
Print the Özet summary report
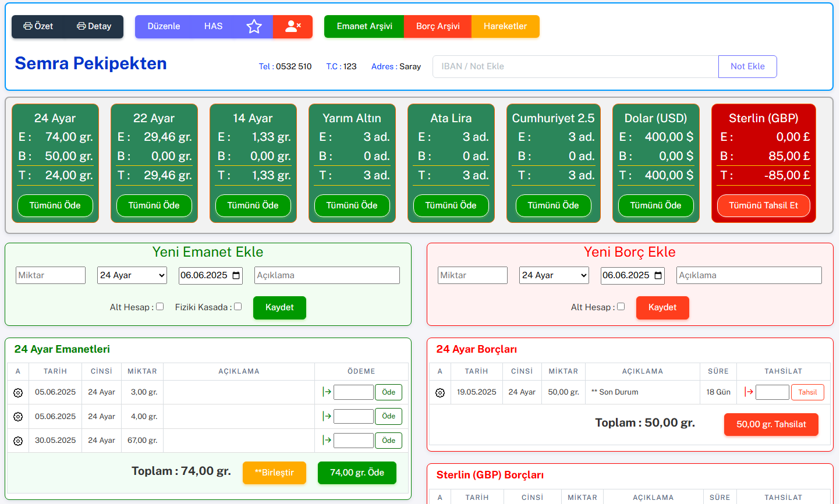coord(38,26)
